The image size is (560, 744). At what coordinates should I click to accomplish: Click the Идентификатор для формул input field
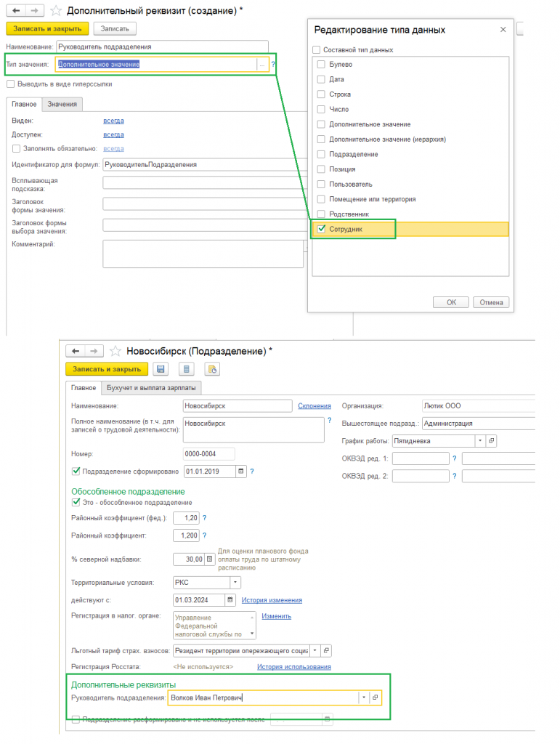pos(206,165)
